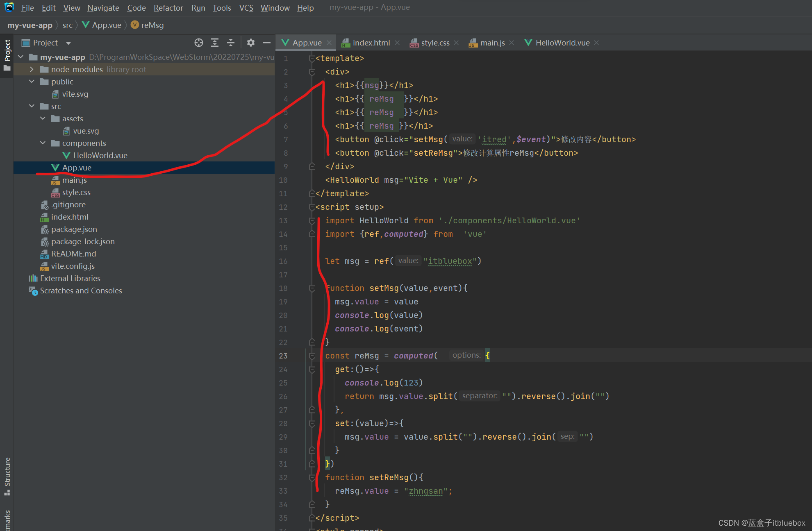Open Project panel settings gear
The height and width of the screenshot is (531, 812).
tap(251, 43)
